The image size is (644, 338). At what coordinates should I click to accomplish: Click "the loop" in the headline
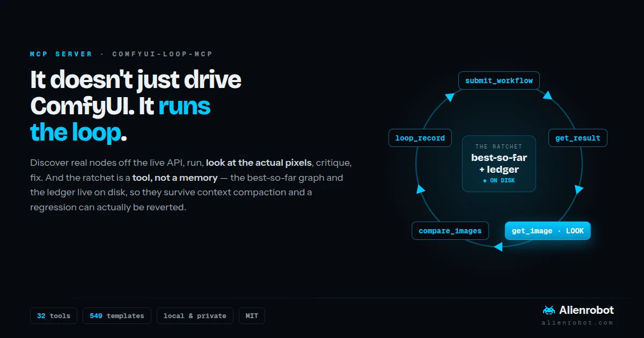75,132
